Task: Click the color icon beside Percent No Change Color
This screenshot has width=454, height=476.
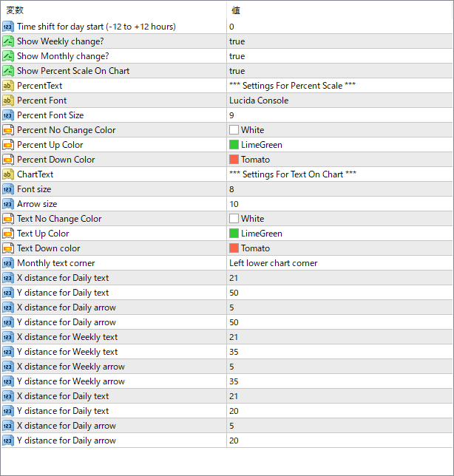Action: point(8,130)
